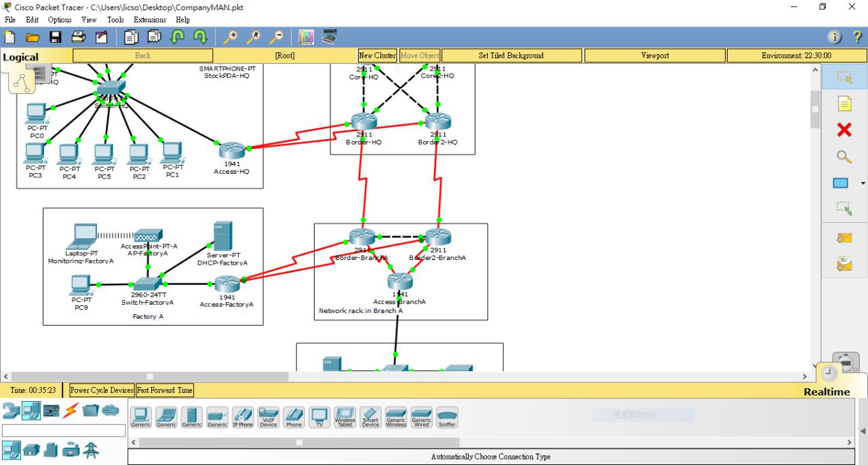Screen dimensions: 868x465
Task: Select Network Devices category icon
Action: pos(11,410)
